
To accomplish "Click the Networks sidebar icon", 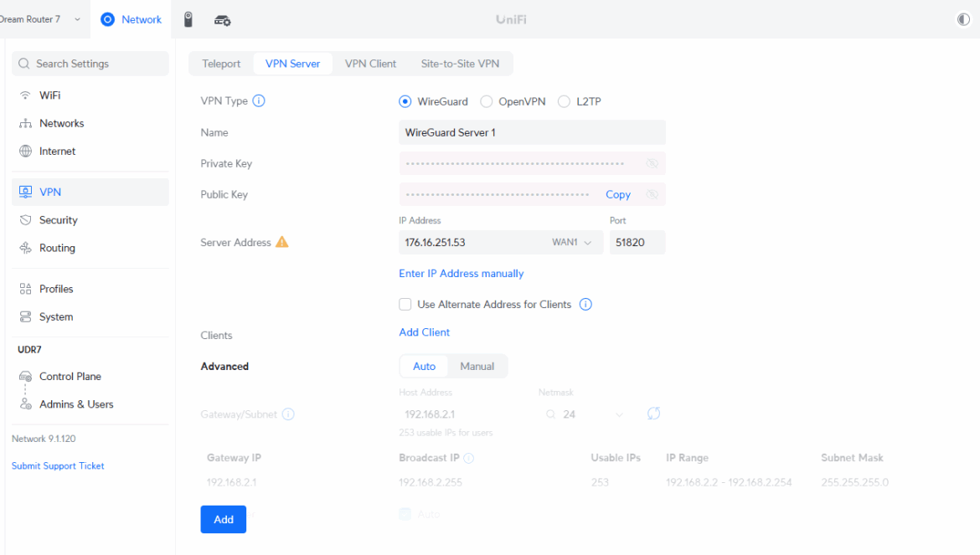I will click(26, 123).
